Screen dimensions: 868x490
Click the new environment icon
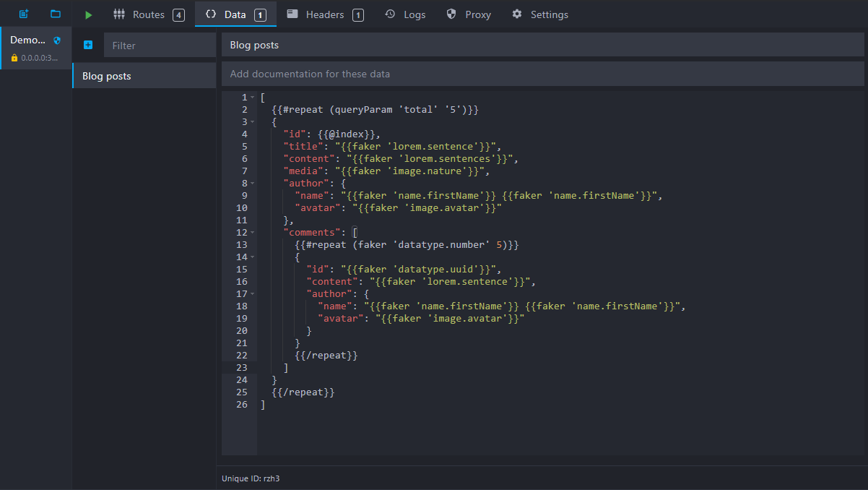pos(24,14)
